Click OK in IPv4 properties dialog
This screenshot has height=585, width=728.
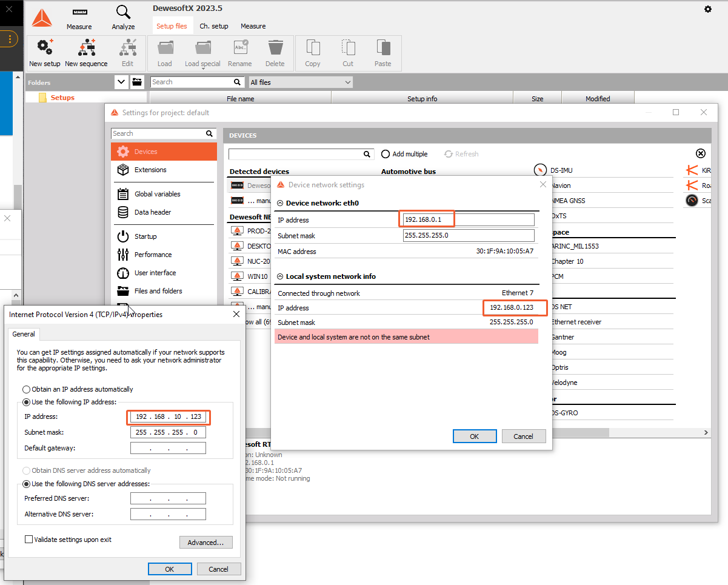pyautogui.click(x=170, y=569)
